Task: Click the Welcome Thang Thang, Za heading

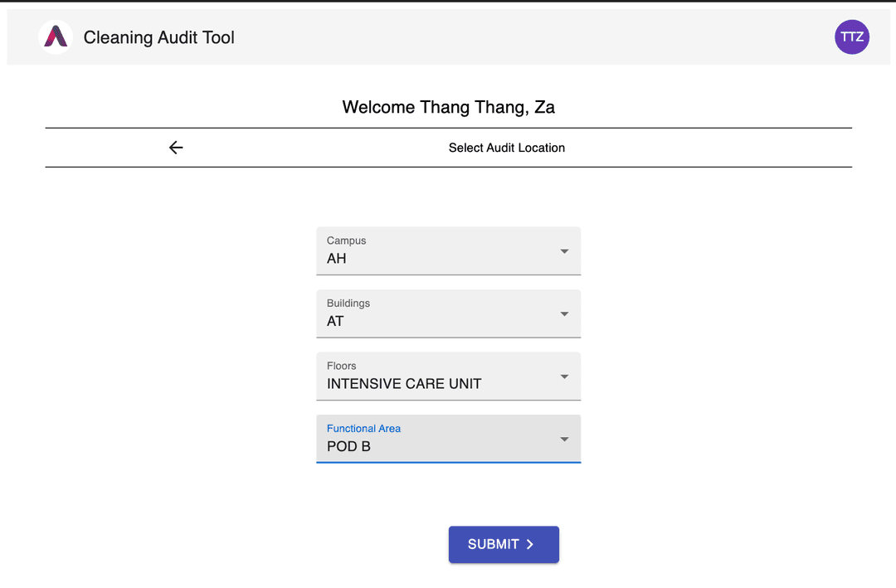Action: click(x=449, y=107)
